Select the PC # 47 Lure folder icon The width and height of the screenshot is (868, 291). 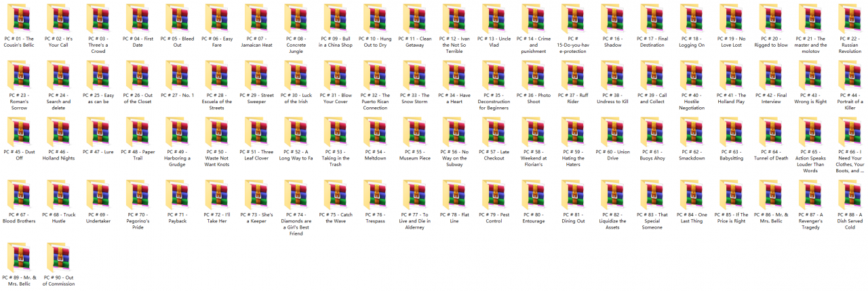[x=98, y=132]
